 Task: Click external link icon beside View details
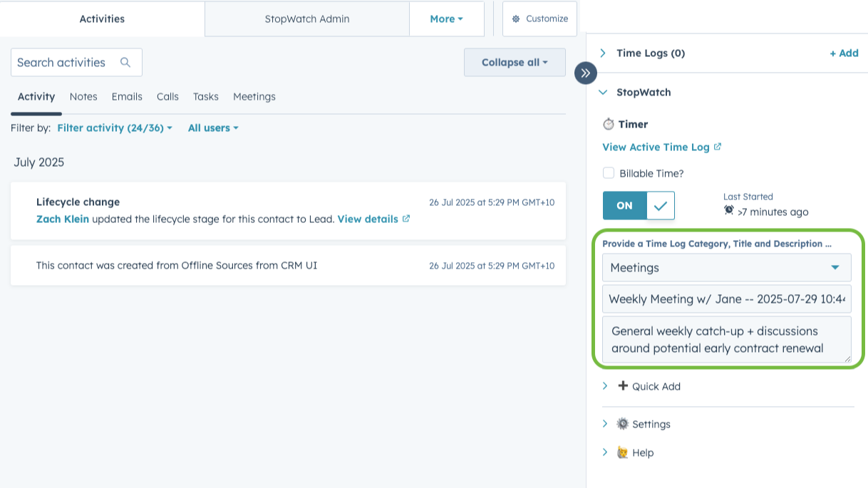[406, 219]
